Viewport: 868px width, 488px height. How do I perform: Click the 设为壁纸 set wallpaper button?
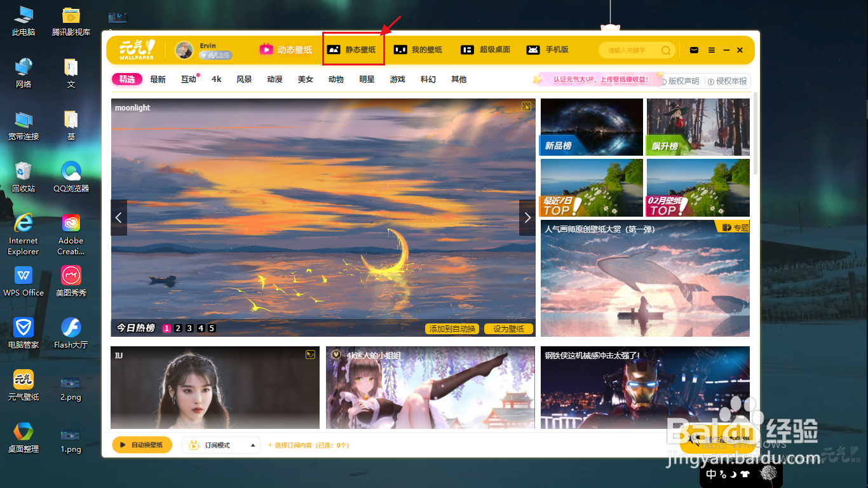click(508, 329)
